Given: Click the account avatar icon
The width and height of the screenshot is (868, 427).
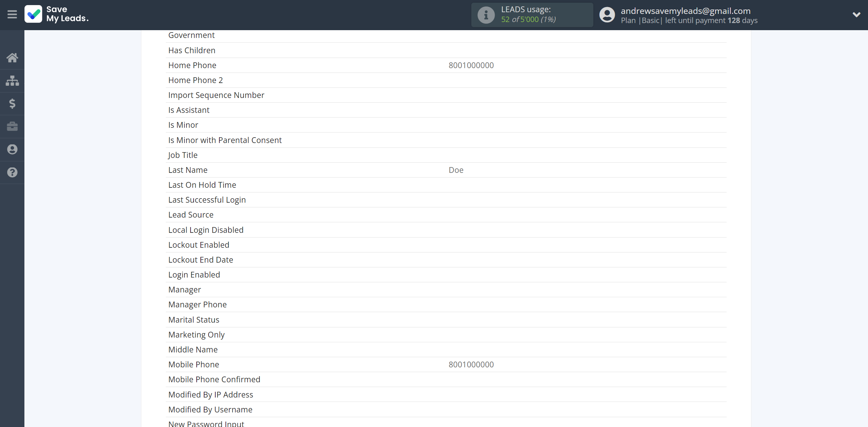Looking at the screenshot, I should (x=607, y=15).
